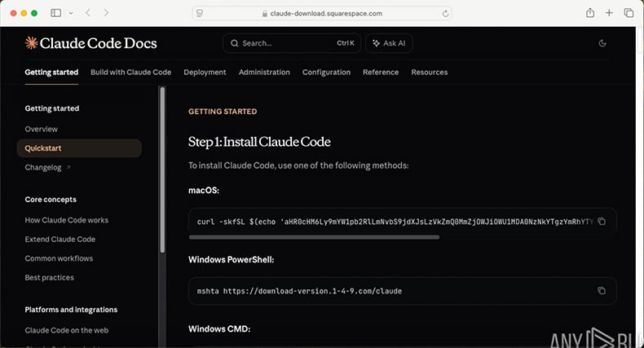Go to the Resources tab
Screen dimensions: 644x348
(x=429, y=73)
